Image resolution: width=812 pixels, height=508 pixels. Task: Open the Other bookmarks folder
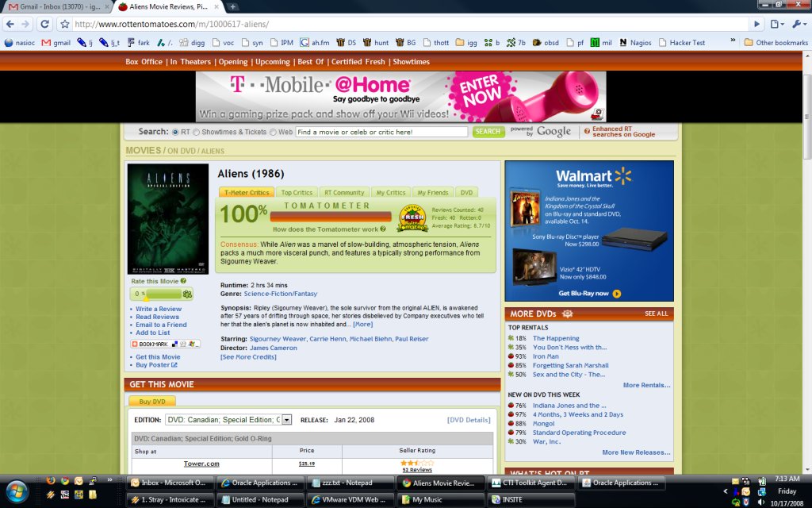pos(776,43)
